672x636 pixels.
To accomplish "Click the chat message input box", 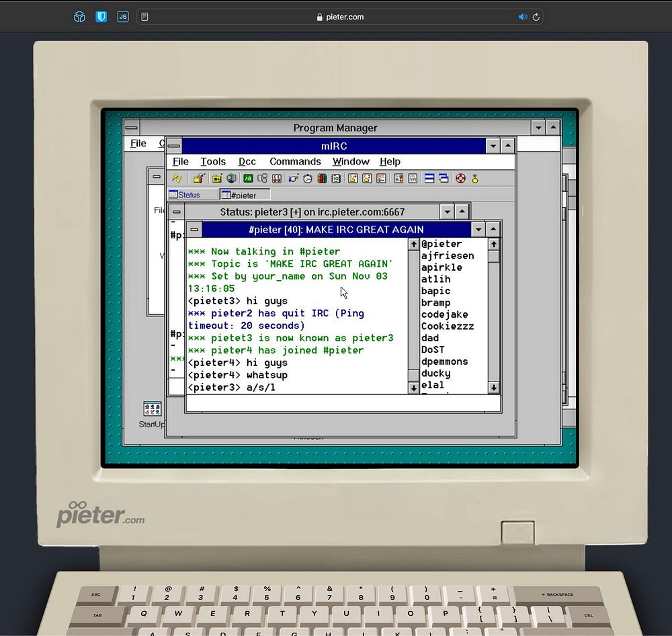I will coord(343,403).
